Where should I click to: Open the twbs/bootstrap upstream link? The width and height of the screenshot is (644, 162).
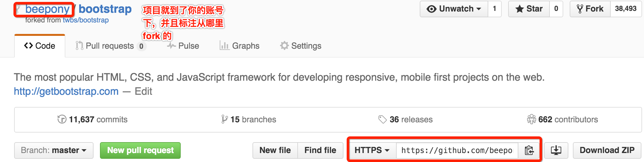[86, 20]
